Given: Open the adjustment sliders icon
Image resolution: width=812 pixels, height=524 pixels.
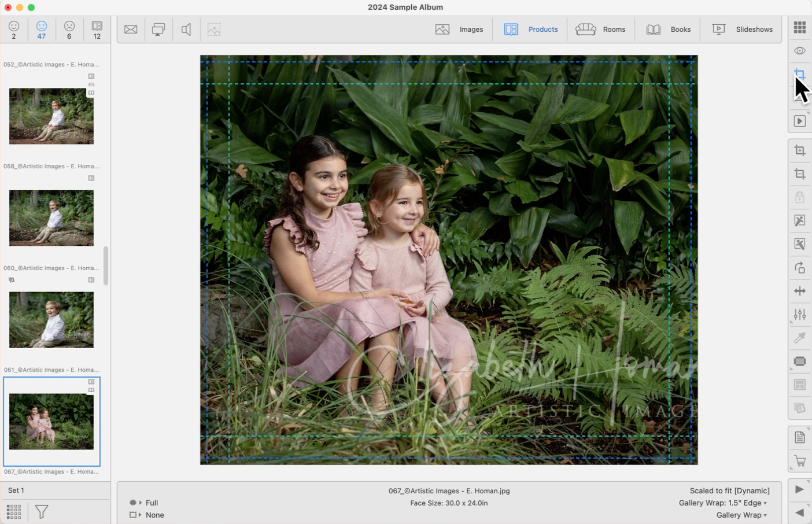Looking at the screenshot, I should [x=799, y=314].
